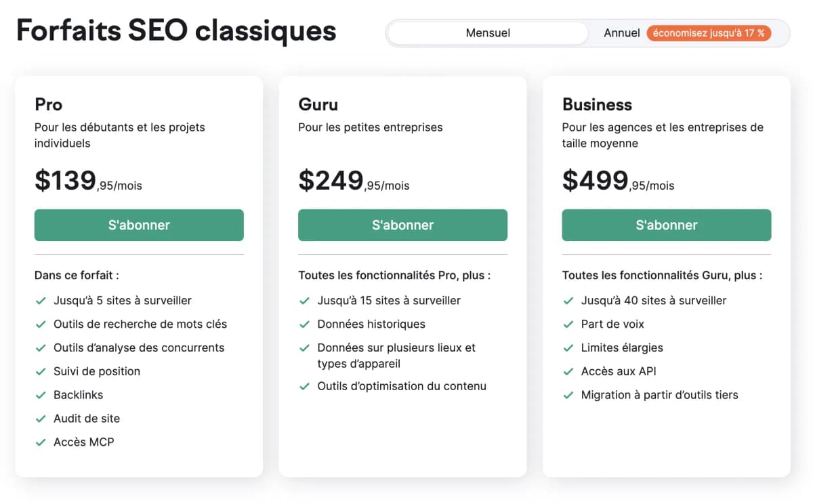This screenshot has width=813, height=504.
Task: Click the checkmark next to "Backlinks"
Action: [41, 395]
